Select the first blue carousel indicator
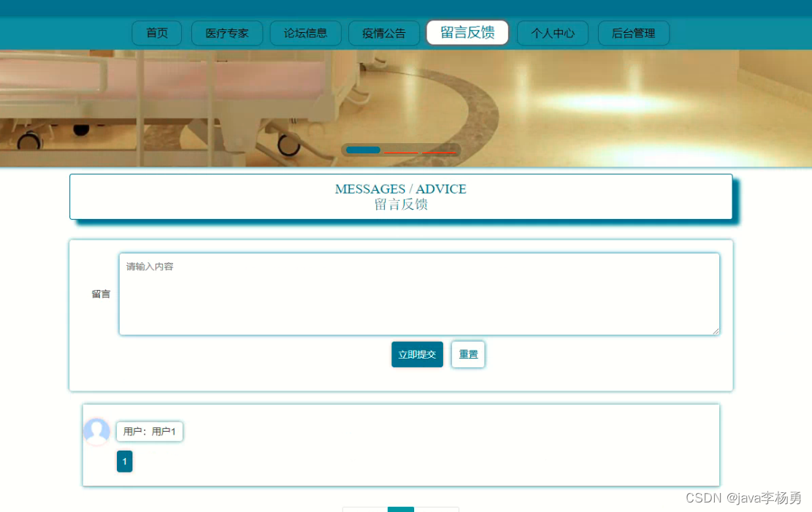This screenshot has height=512, width=812. click(x=363, y=150)
